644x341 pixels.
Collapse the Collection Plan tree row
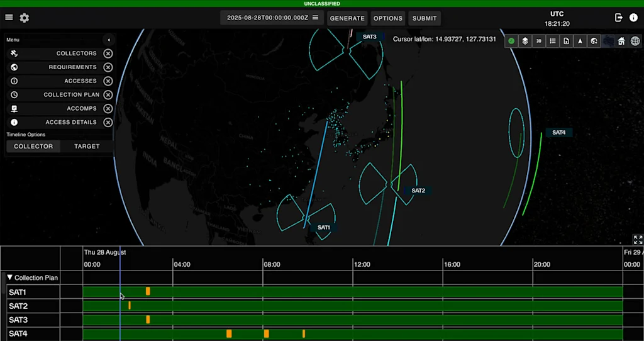click(x=10, y=277)
